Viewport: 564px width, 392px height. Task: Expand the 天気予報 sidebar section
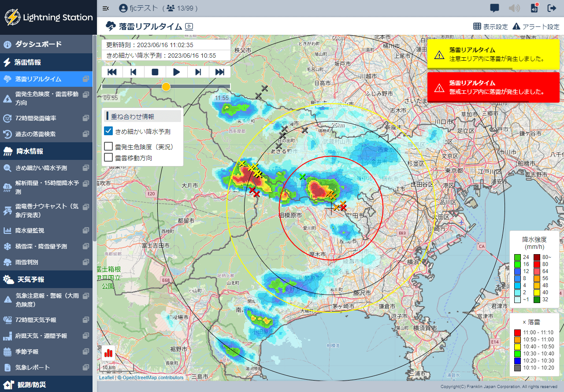tap(46, 279)
